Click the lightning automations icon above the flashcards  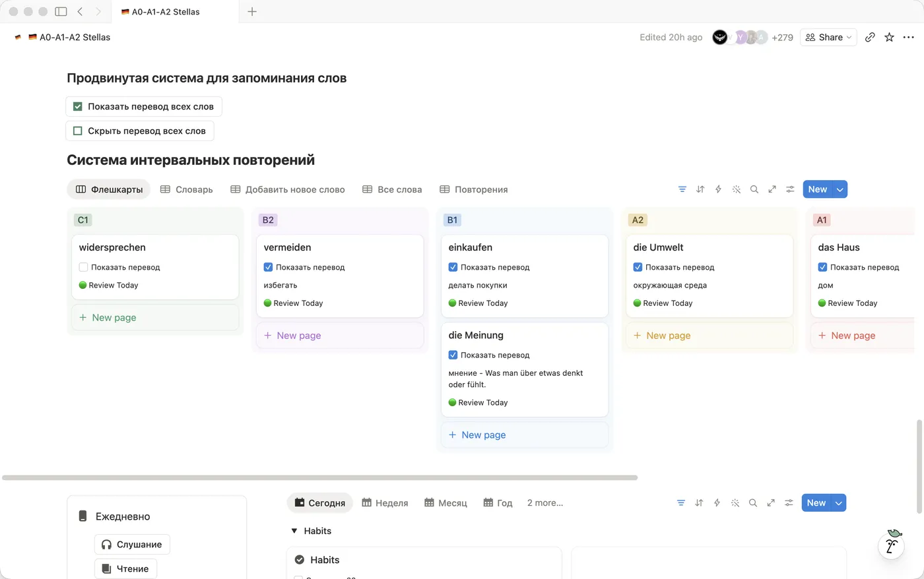point(718,189)
